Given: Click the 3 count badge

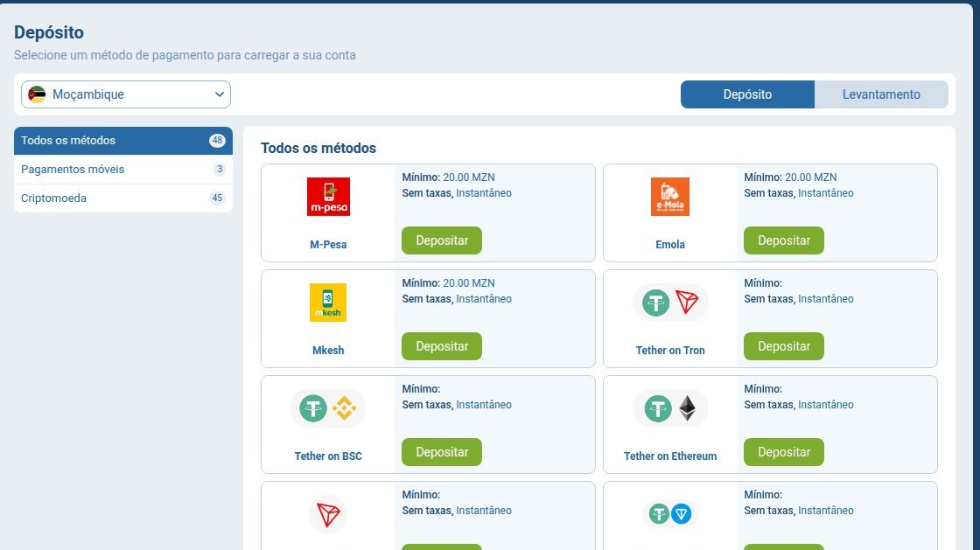Looking at the screenshot, I should pos(220,169).
